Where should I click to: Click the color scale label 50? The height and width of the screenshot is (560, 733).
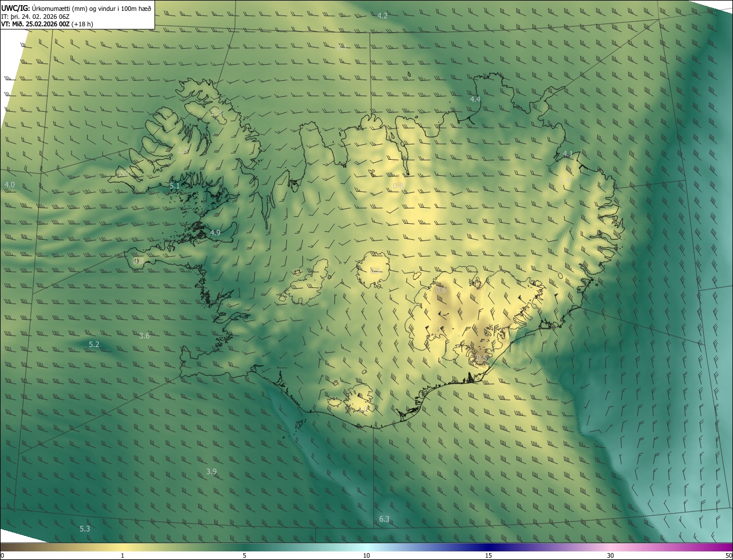[728, 556]
